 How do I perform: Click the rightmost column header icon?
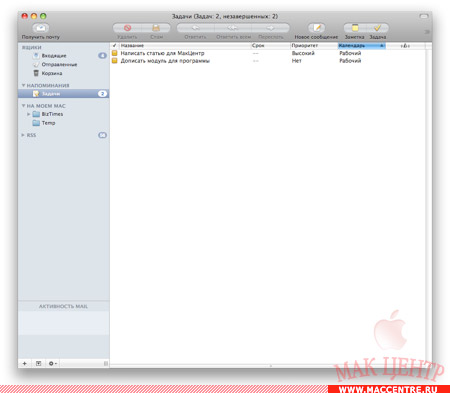coord(405,46)
